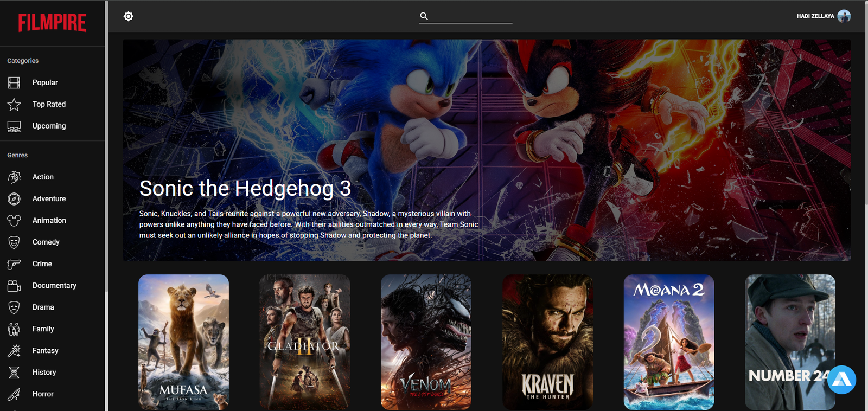Select the Comedy mask icon

pos(14,242)
